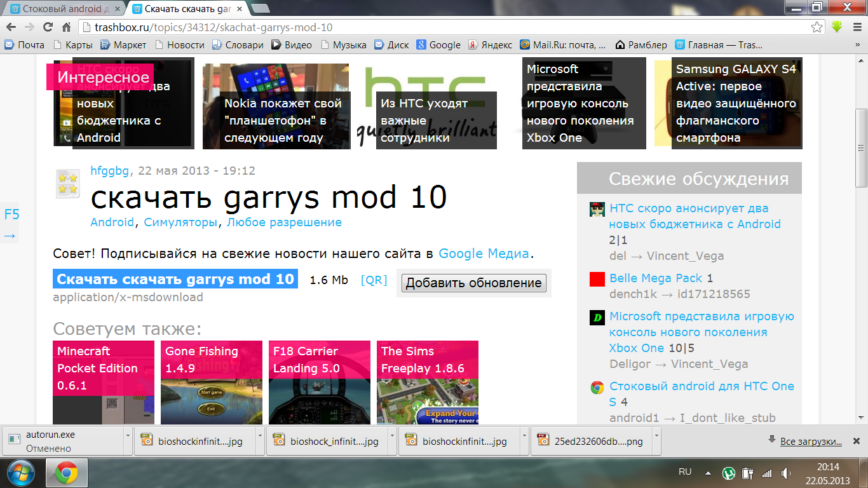Click the Chrome avatar beside Стоковый android discussion

tap(597, 388)
